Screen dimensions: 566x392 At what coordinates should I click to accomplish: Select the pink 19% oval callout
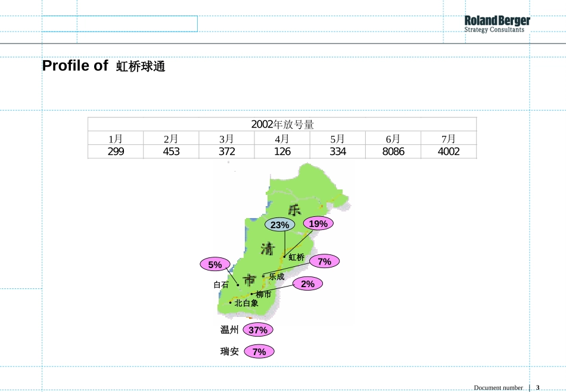318,223
